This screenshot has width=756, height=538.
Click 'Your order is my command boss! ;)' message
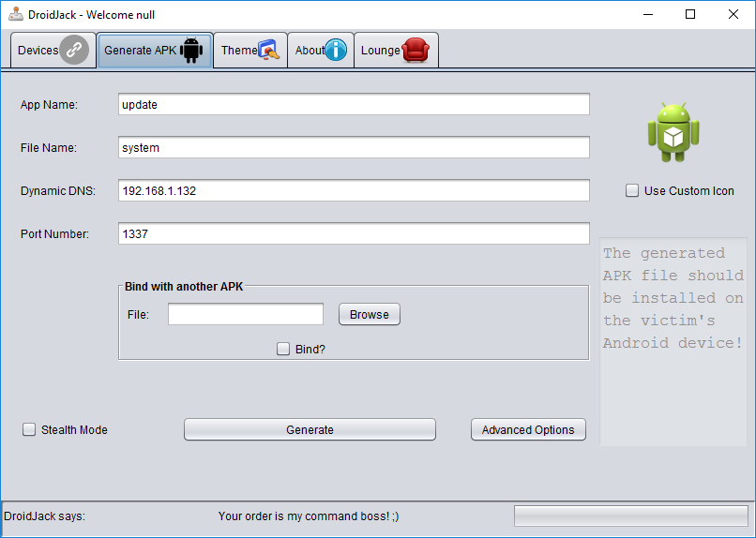(x=309, y=516)
